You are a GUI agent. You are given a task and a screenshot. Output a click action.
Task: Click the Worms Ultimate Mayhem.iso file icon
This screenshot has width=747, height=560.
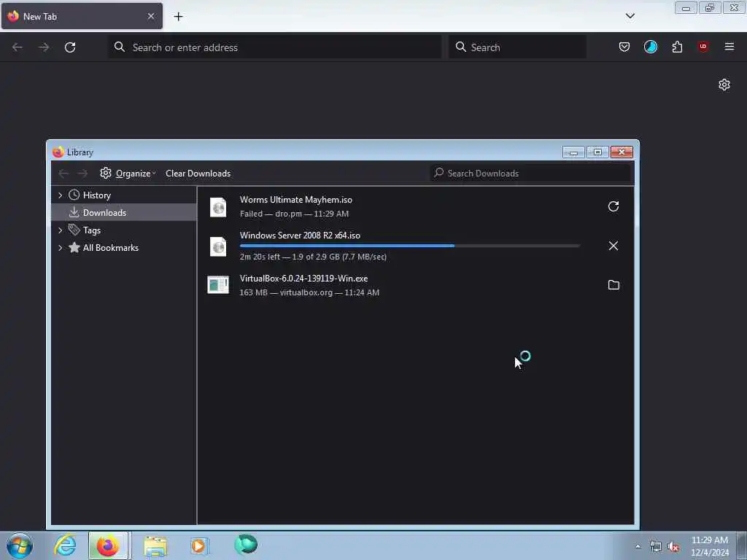218,207
